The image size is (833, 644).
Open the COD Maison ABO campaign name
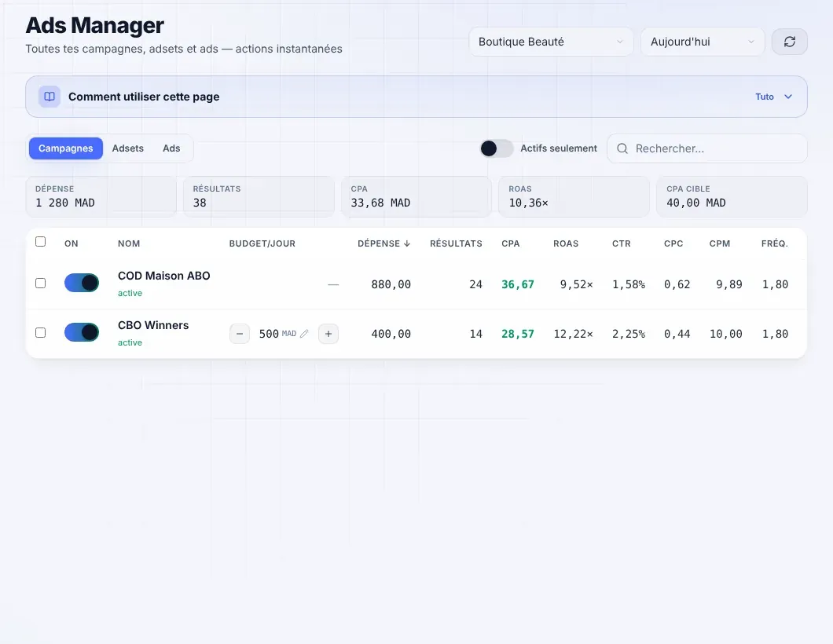pos(164,276)
